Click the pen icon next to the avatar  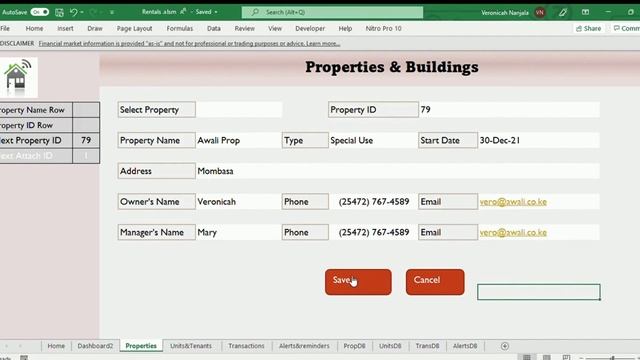(x=563, y=12)
